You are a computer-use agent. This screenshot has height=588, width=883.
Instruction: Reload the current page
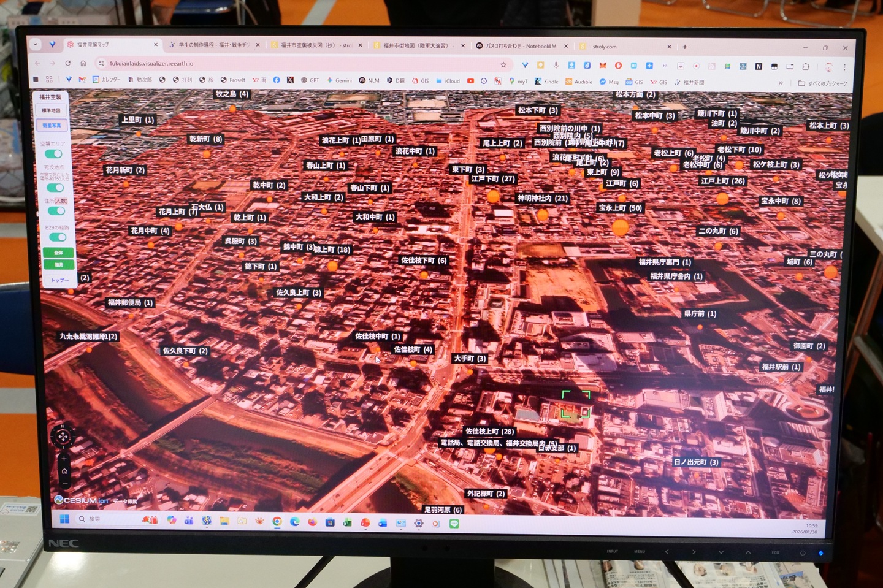click(x=68, y=63)
